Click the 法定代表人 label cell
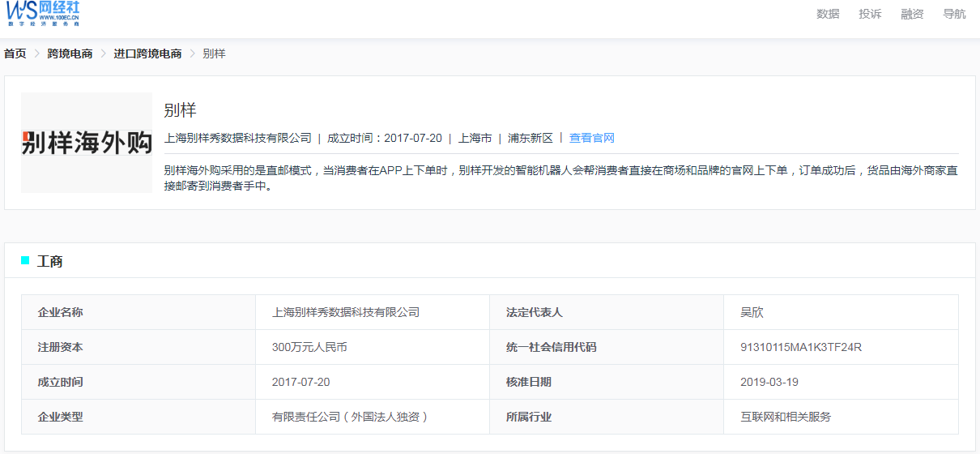The height and width of the screenshot is (454, 980). click(607, 312)
